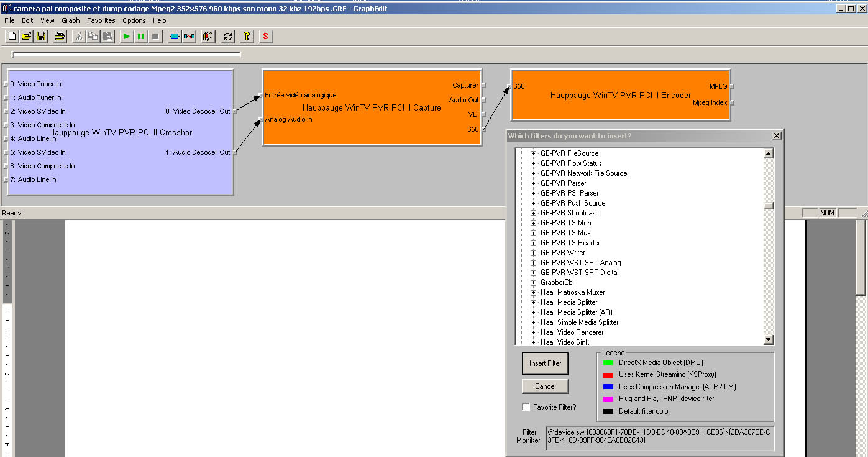868x457 pixels.
Task: Click the filter list scrollbar thumb
Action: coord(769,206)
